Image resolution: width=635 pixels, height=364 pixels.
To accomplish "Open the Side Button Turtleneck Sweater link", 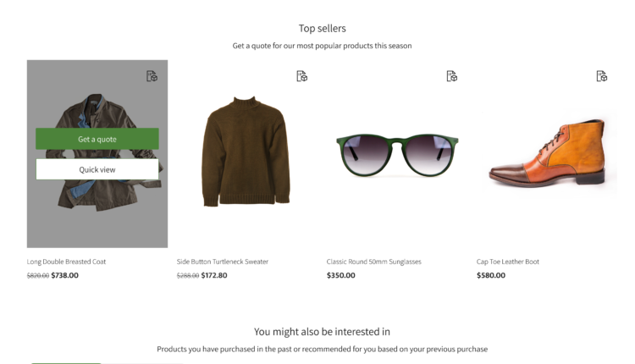I will coord(222,262).
